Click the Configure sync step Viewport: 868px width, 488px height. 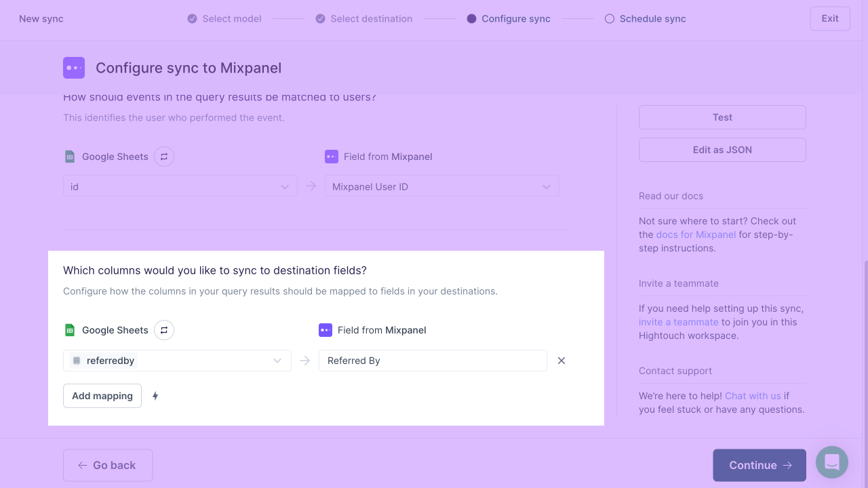pyautogui.click(x=509, y=19)
